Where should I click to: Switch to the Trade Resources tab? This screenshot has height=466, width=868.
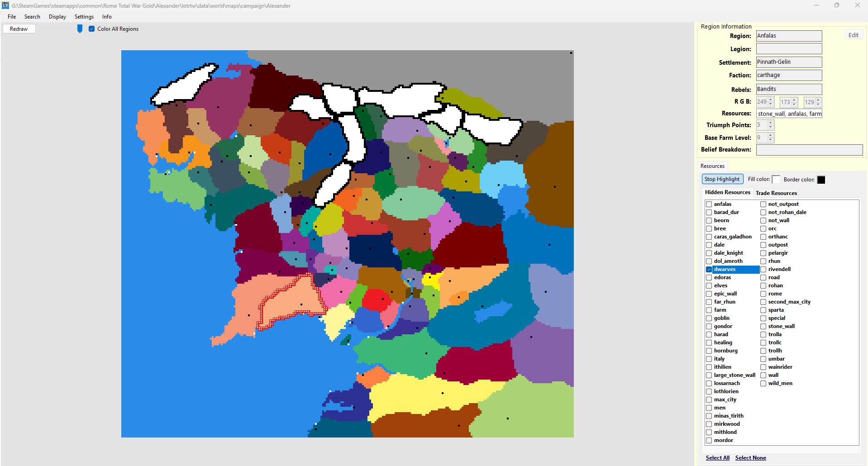coord(776,193)
